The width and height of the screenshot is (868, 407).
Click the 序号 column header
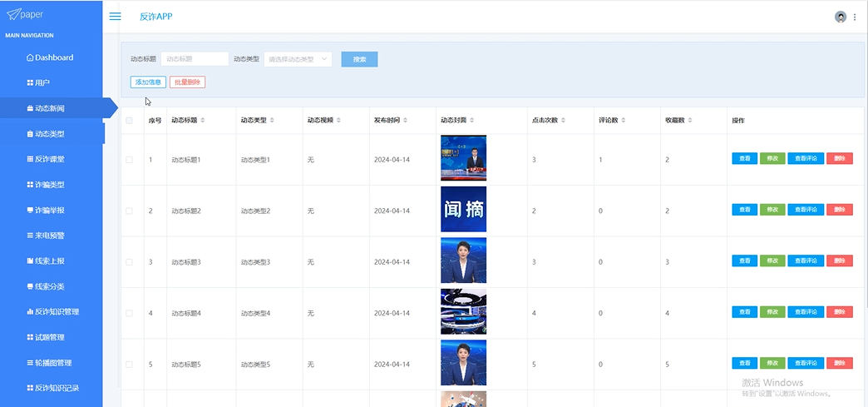[155, 121]
